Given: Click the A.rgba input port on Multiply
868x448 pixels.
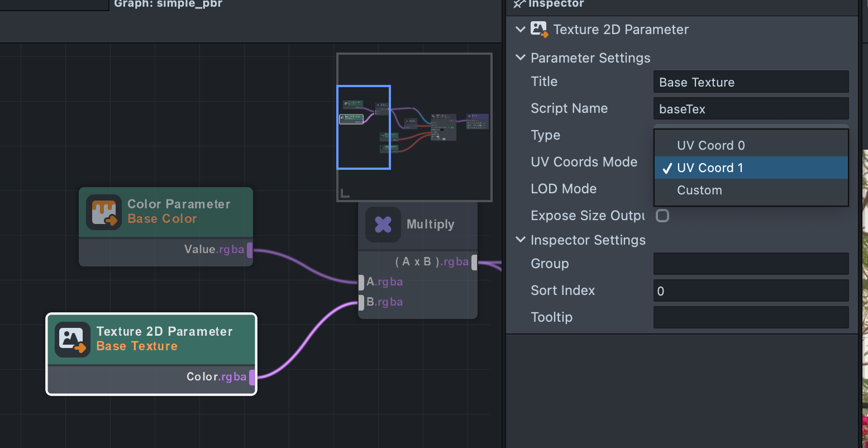Looking at the screenshot, I should pos(361,282).
